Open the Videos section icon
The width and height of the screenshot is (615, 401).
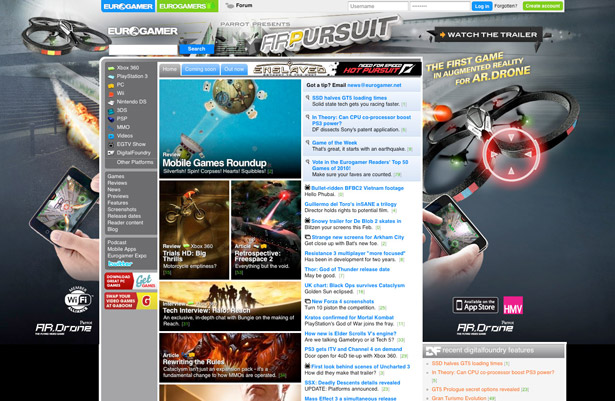111,136
